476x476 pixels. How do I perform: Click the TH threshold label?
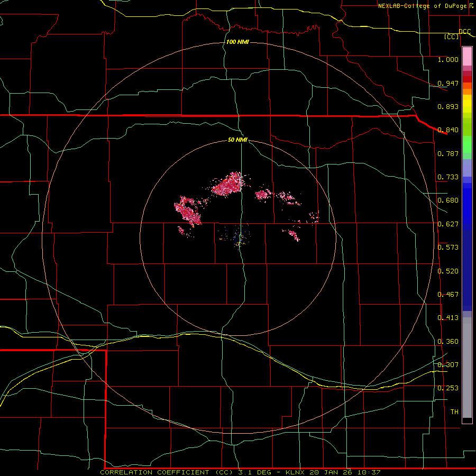point(454,412)
